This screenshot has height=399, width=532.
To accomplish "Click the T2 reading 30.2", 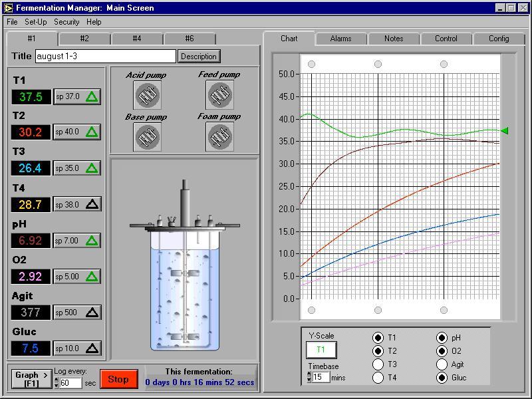I will pos(31,132).
